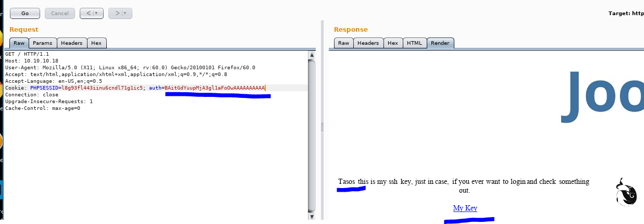Show the Response Raw tab
The height and width of the screenshot is (224, 644).
click(343, 43)
